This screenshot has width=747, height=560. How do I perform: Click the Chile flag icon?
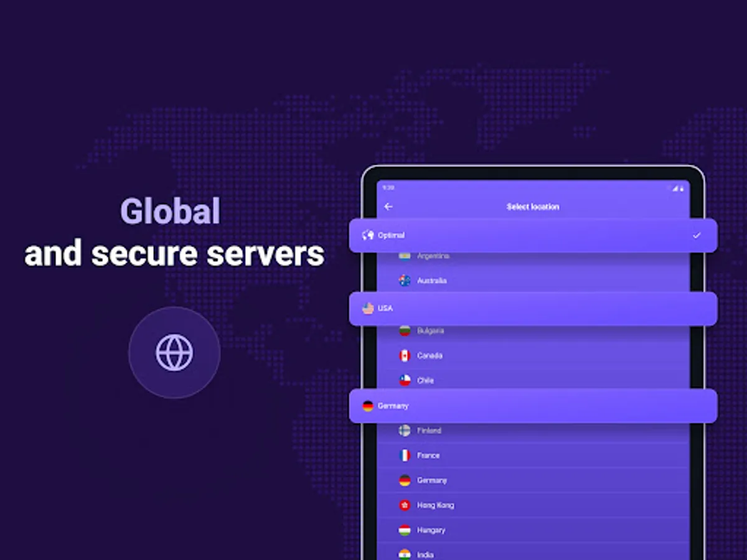coord(405,380)
